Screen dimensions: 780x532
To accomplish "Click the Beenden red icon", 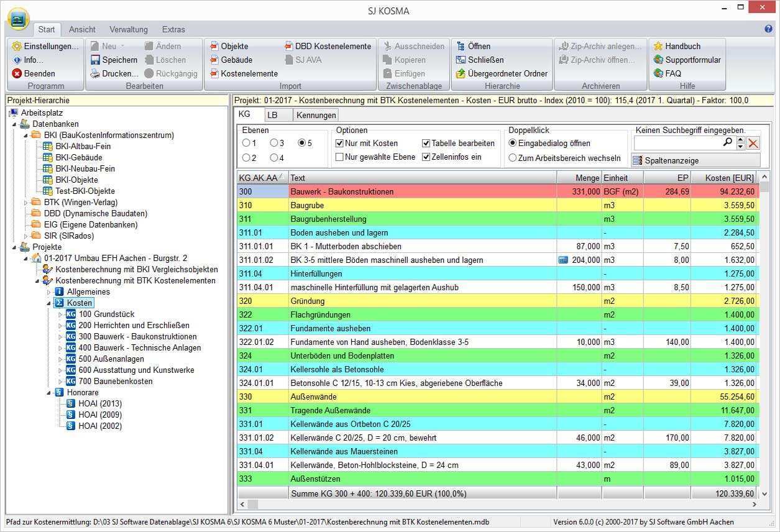I will pyautogui.click(x=17, y=73).
